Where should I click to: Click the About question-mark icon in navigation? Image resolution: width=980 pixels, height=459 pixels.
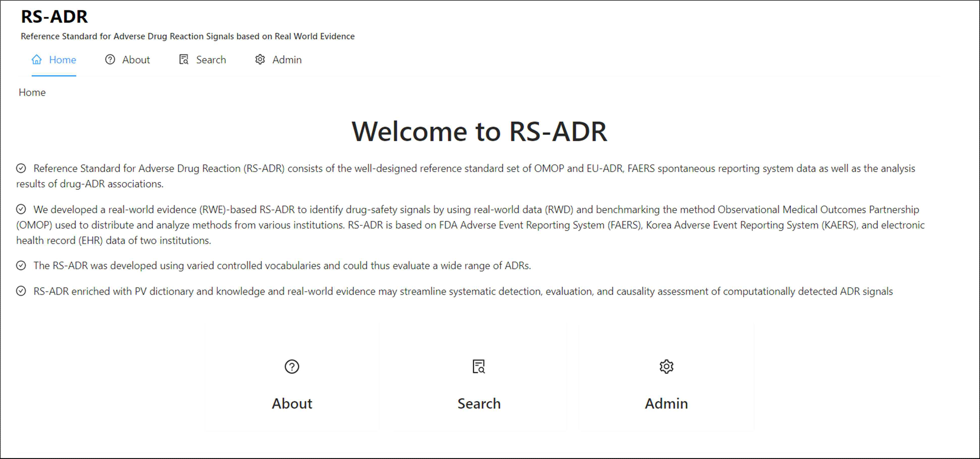coord(110,60)
